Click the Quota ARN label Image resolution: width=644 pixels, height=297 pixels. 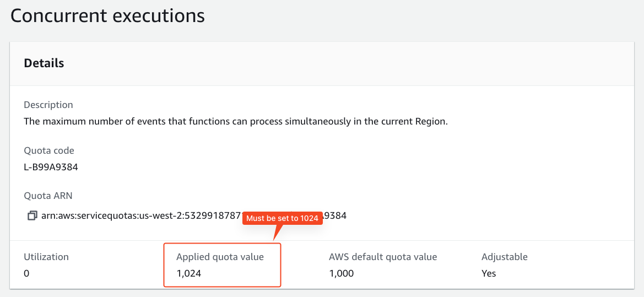pyautogui.click(x=48, y=196)
